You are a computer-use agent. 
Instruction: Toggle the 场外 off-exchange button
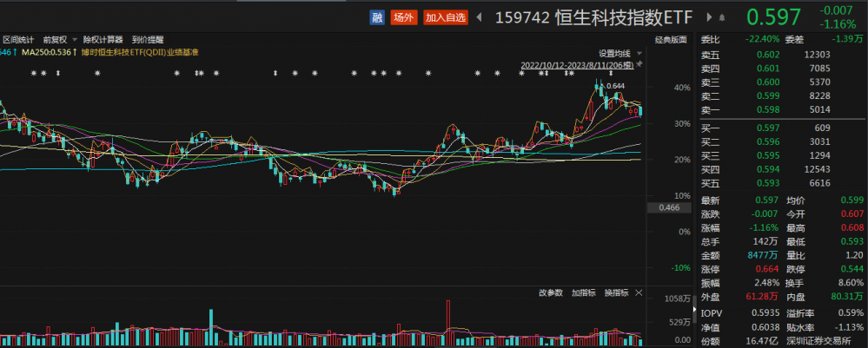pyautogui.click(x=403, y=16)
